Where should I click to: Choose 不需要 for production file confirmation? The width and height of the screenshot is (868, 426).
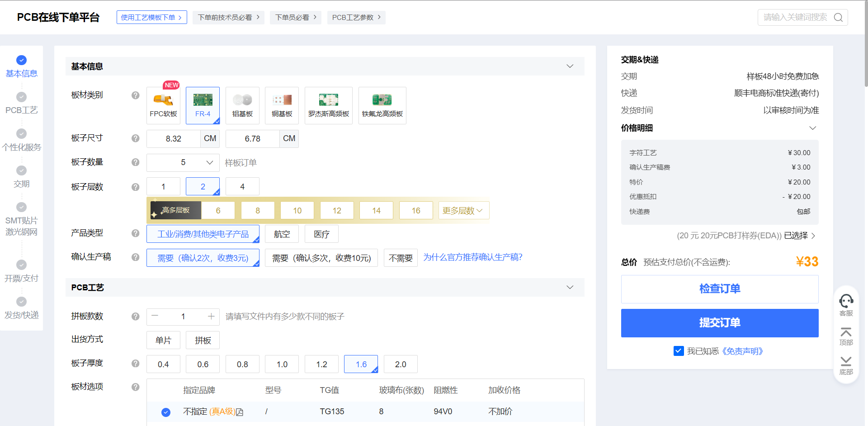[401, 258]
